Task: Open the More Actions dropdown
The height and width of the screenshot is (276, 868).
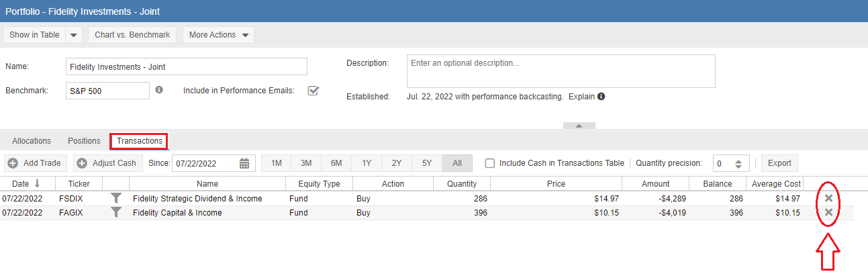Action: pos(218,35)
